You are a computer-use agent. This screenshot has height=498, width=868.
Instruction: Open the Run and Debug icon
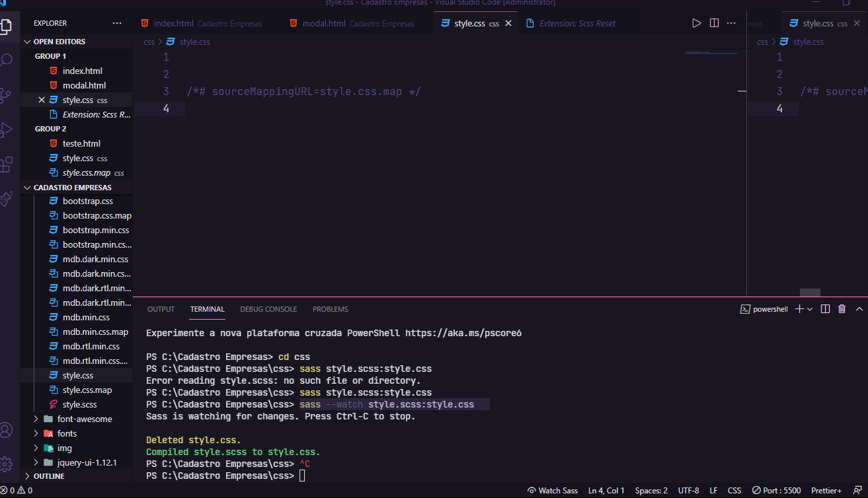pyautogui.click(x=5, y=129)
